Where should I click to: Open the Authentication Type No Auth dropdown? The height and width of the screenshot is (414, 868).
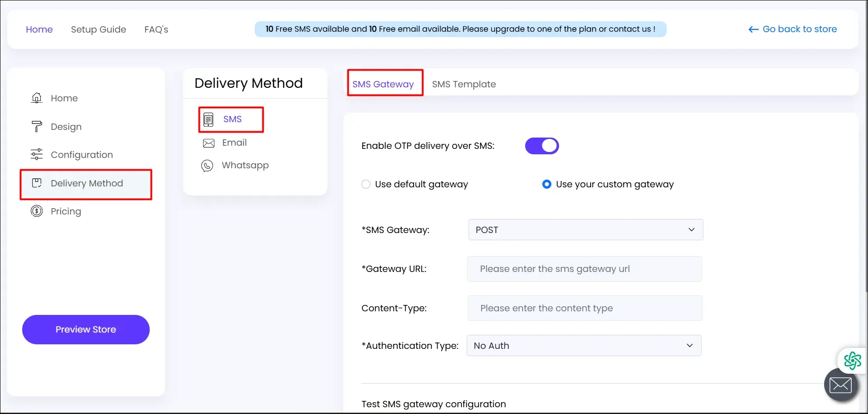pos(584,345)
